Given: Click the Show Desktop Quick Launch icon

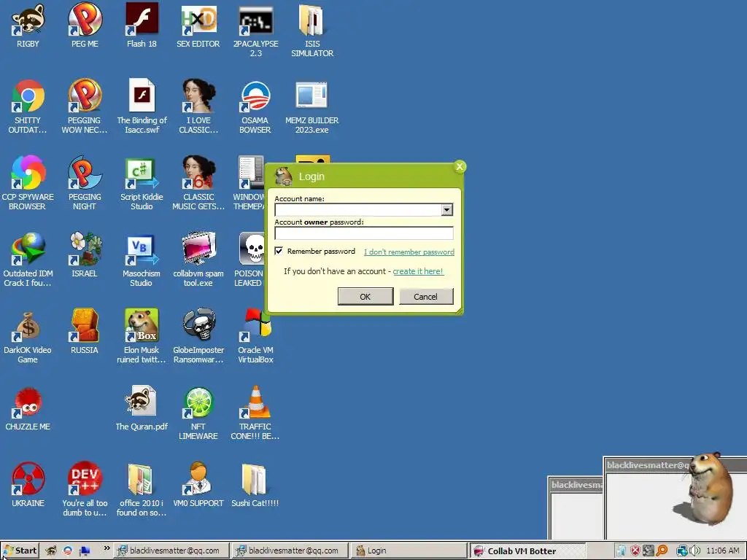Looking at the screenshot, I should (x=85, y=551).
